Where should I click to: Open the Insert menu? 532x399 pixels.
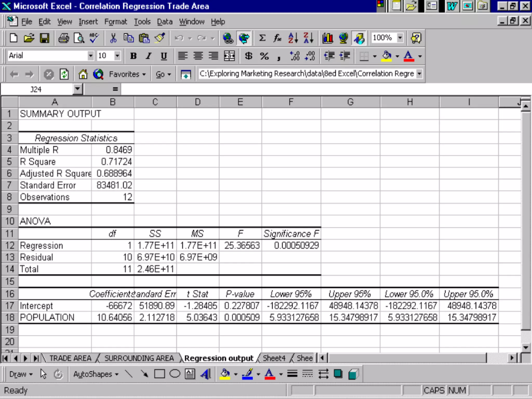pyautogui.click(x=88, y=22)
